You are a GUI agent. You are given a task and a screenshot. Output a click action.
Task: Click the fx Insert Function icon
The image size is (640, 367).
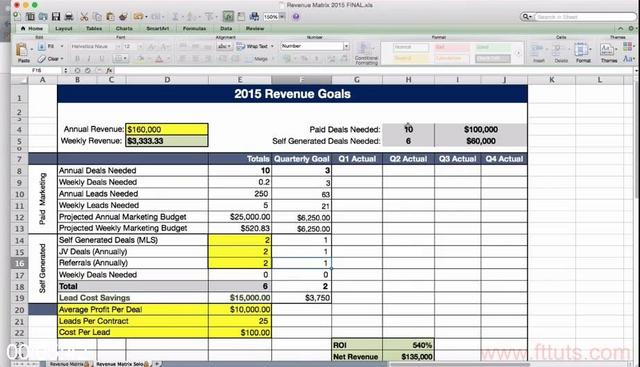click(x=109, y=70)
